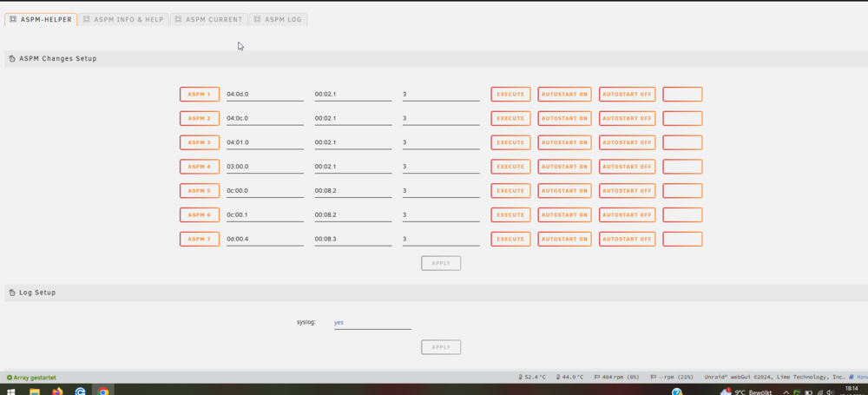
Task: Turn Autostart On for ASPM 4
Action: coord(565,167)
